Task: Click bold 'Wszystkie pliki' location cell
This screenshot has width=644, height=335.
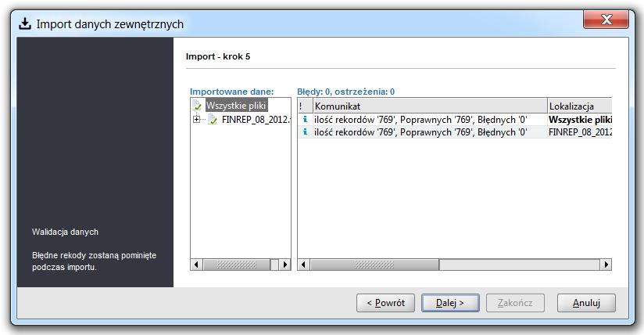Action: pyautogui.click(x=580, y=119)
